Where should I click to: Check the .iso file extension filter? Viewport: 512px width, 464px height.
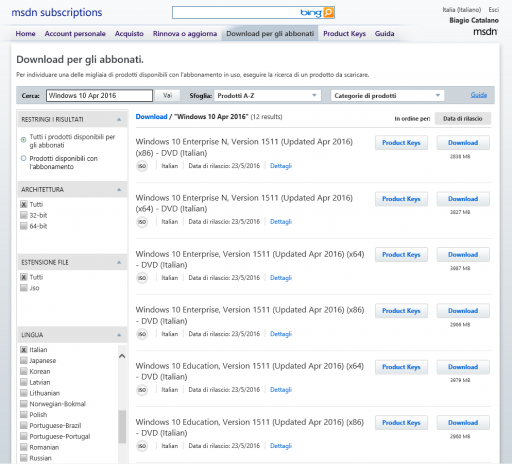[x=24, y=288]
